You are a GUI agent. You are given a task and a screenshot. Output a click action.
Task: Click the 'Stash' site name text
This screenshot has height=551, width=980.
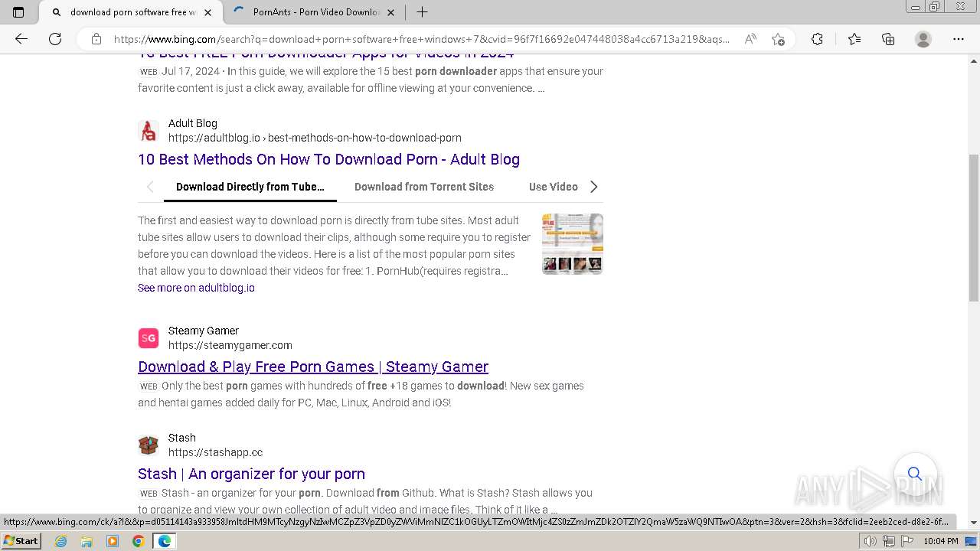pos(182,438)
